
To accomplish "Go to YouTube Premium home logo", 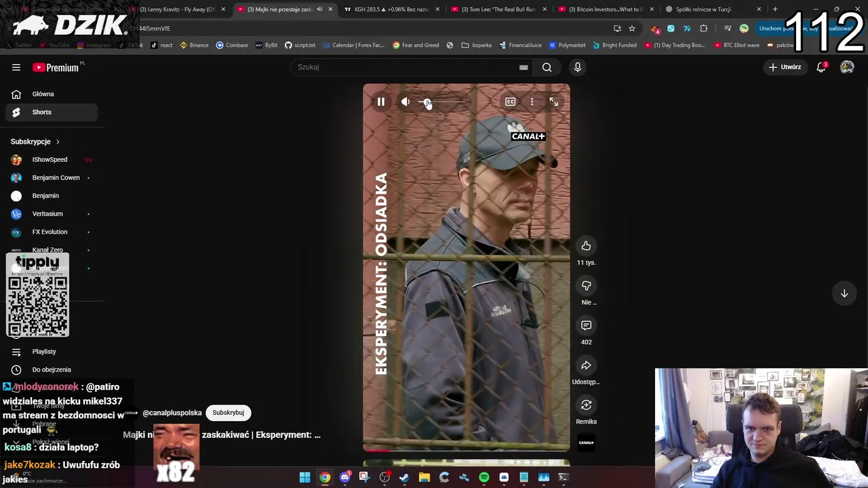I will tap(56, 67).
